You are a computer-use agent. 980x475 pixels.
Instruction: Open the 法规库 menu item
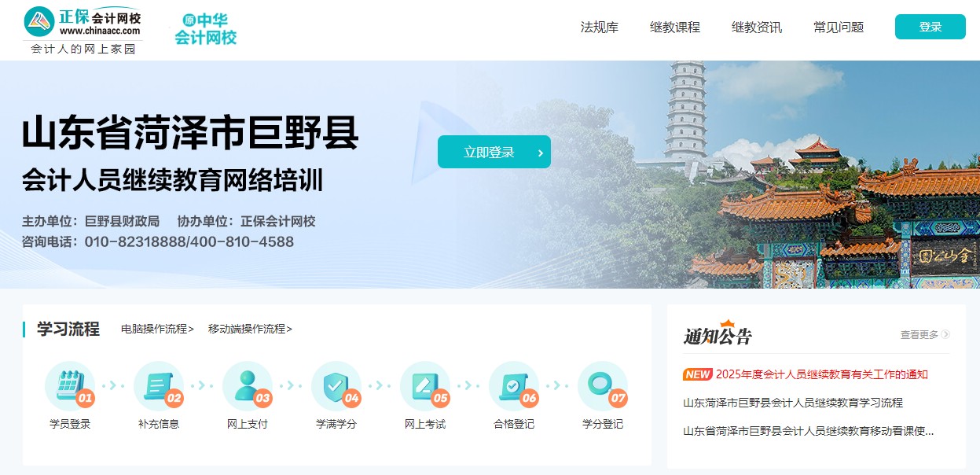600,28
